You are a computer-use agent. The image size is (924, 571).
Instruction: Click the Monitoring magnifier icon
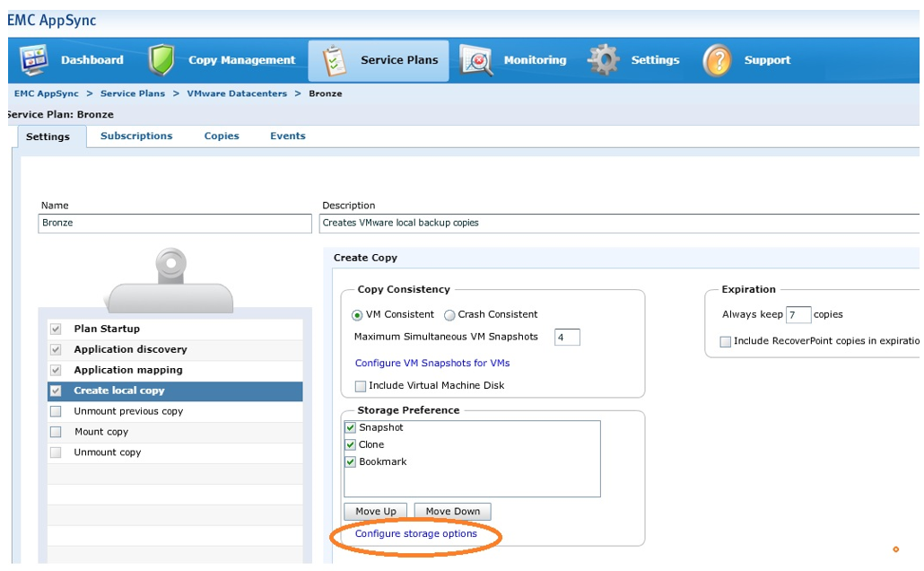[x=476, y=60]
